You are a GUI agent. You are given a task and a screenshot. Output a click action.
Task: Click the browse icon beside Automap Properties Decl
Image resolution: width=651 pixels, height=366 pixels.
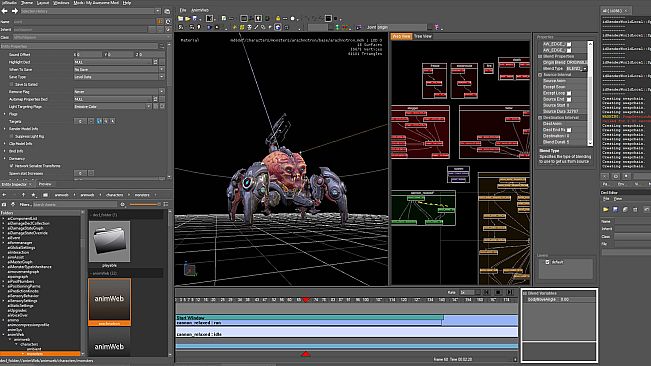155,99
